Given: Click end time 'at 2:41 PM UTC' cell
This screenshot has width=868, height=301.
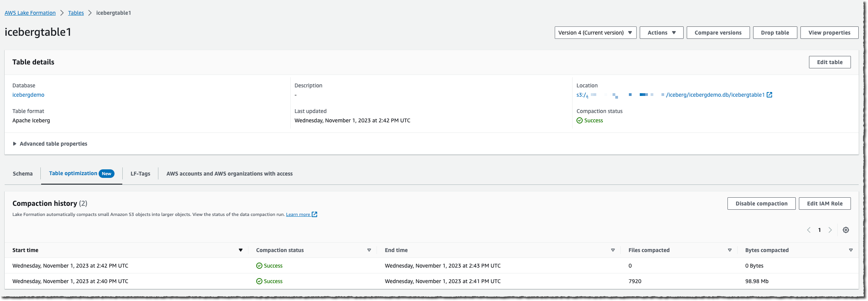Looking at the screenshot, I should 443,281.
